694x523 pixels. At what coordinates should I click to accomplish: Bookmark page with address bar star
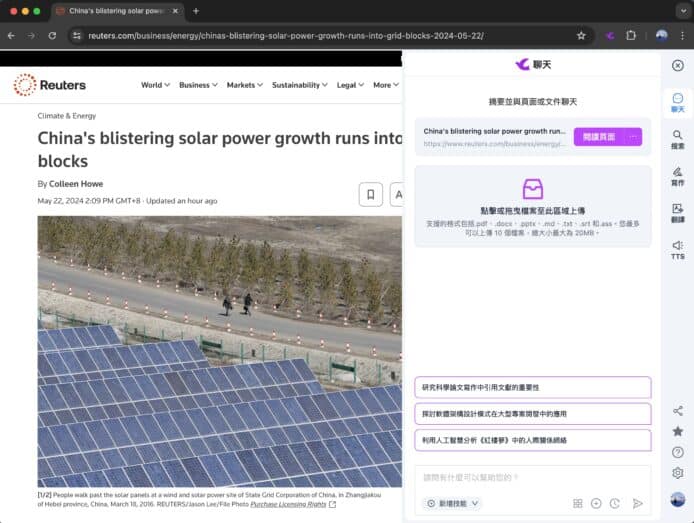click(581, 35)
